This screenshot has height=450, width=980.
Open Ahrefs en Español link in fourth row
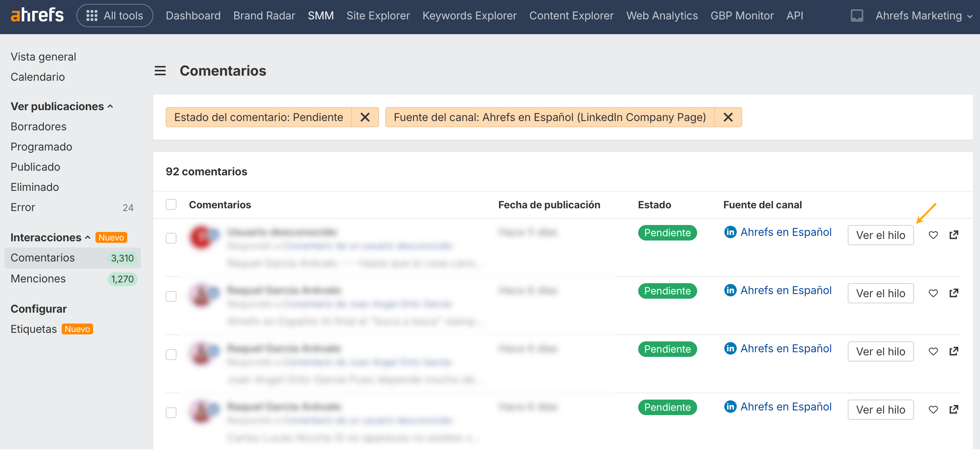[x=786, y=407]
